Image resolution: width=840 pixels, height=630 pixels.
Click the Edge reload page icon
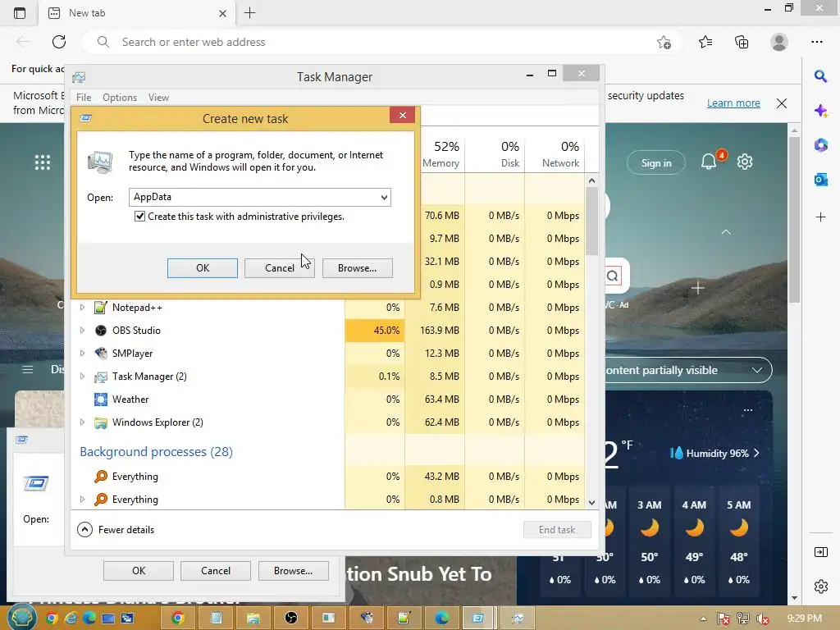59,42
